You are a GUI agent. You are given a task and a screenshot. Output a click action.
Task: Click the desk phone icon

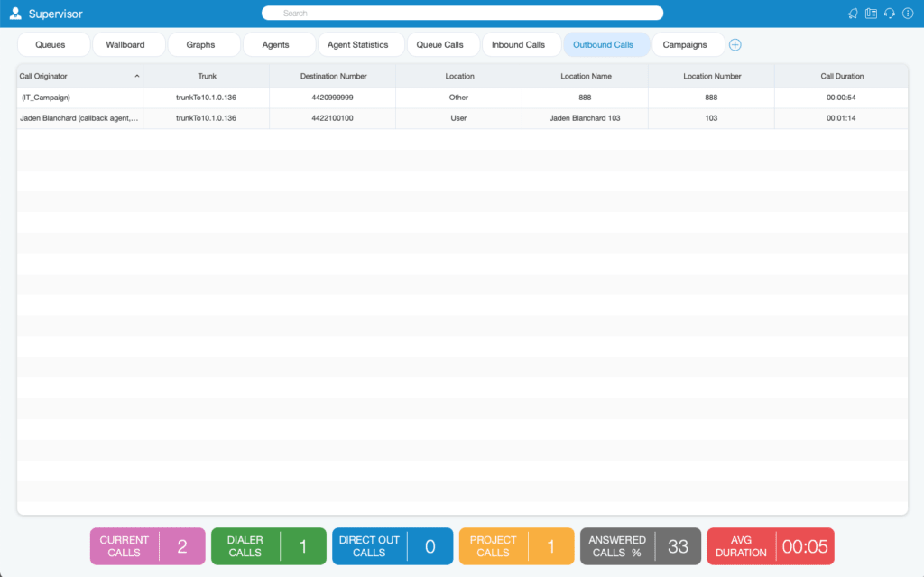871,14
